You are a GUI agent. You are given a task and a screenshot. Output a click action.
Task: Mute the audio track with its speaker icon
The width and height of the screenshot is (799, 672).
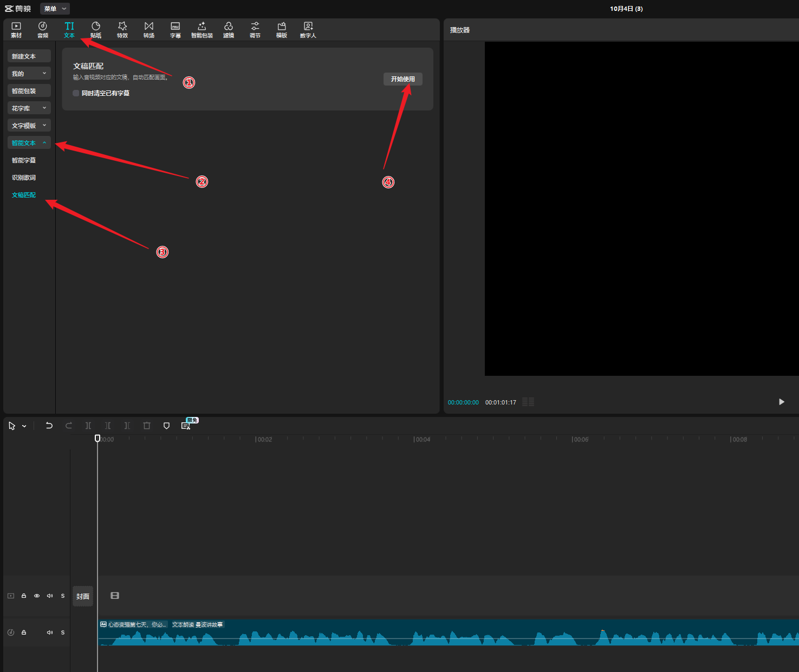pyautogui.click(x=50, y=632)
